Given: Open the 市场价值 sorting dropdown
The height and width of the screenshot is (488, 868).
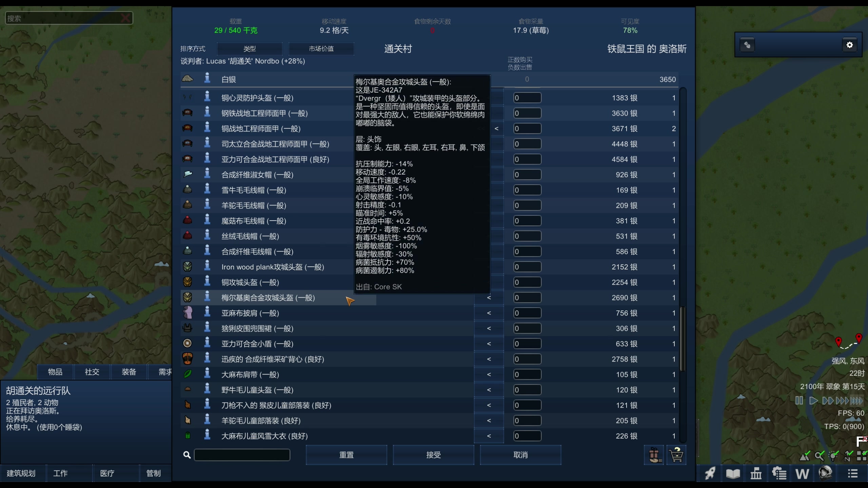Looking at the screenshot, I should coord(321,48).
